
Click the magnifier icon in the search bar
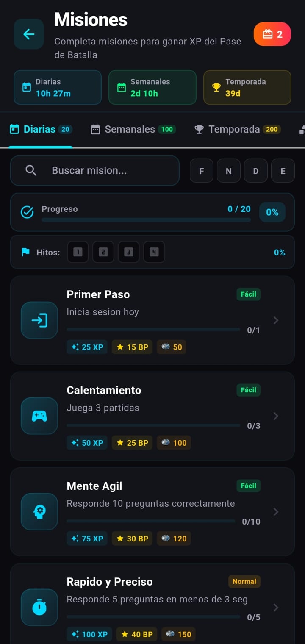click(31, 170)
